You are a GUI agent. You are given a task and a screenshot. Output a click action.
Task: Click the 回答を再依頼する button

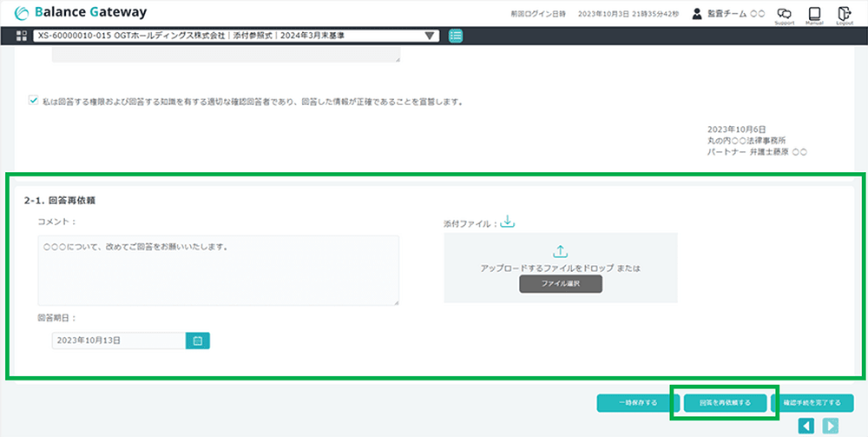725,402
